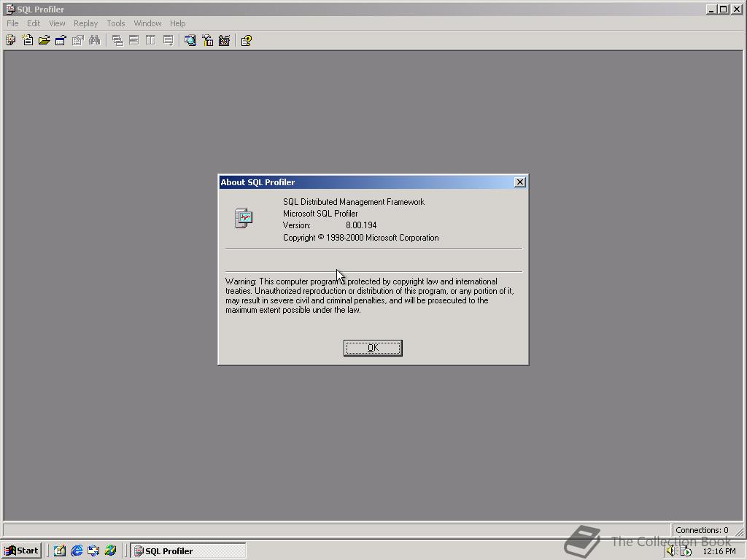This screenshot has height=560, width=747.
Task: Click the Show Desktop quick launch icon
Action: pyautogui.click(x=60, y=551)
